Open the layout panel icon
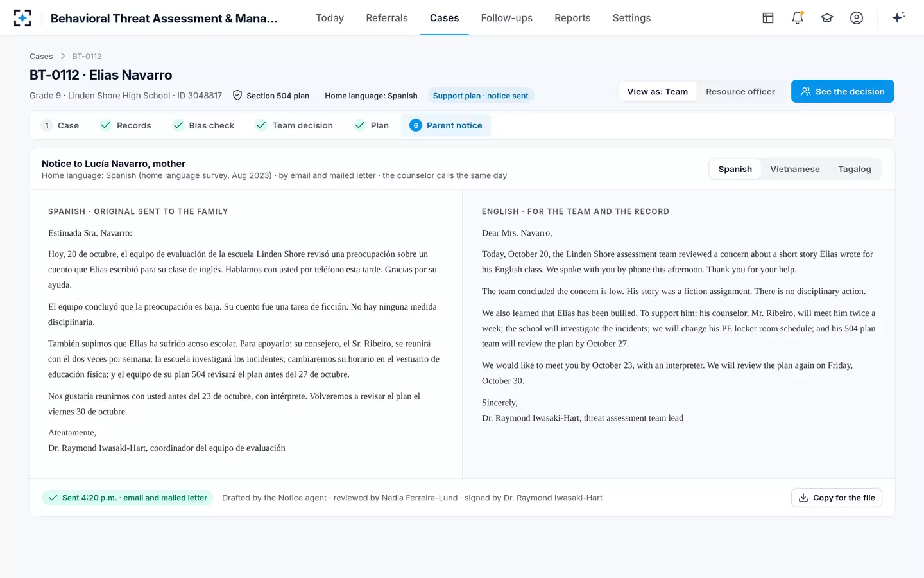 pos(768,18)
